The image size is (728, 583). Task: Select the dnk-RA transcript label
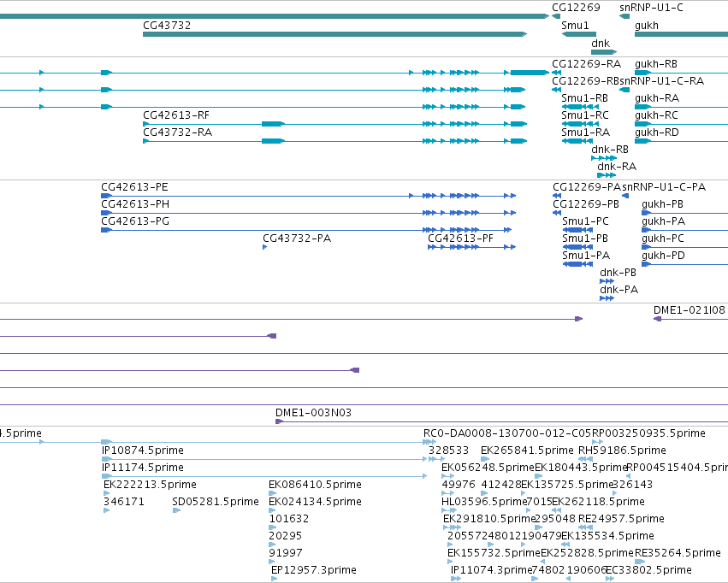pos(617,167)
